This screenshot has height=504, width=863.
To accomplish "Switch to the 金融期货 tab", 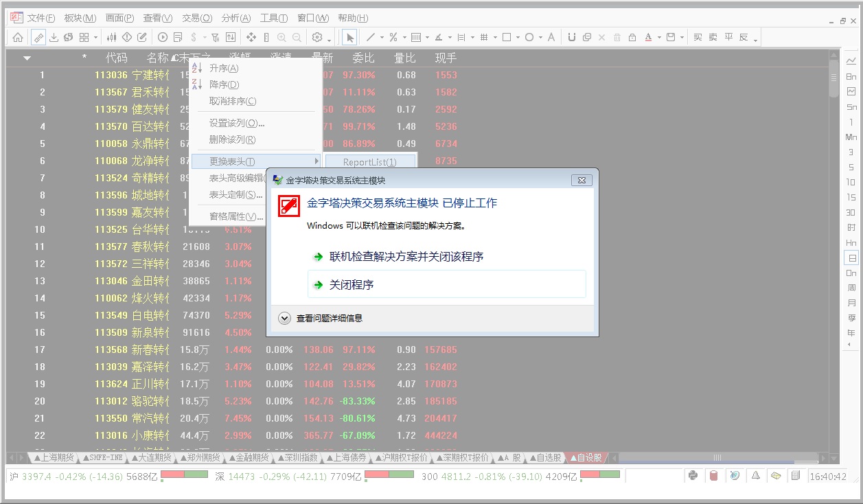I will coord(249,458).
